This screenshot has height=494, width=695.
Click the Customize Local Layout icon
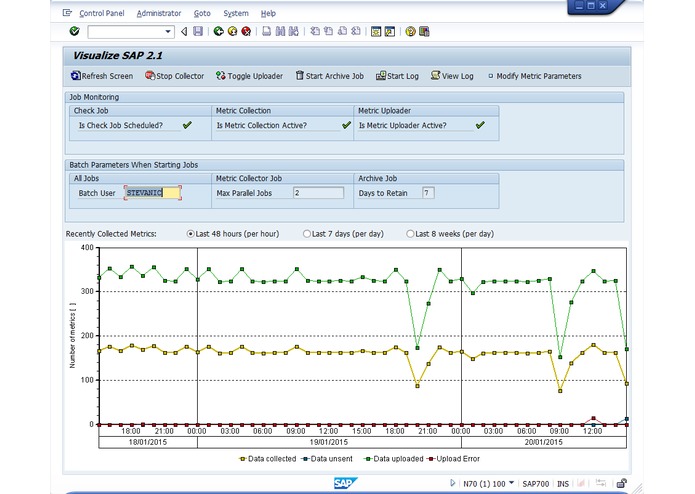pyautogui.click(x=424, y=31)
